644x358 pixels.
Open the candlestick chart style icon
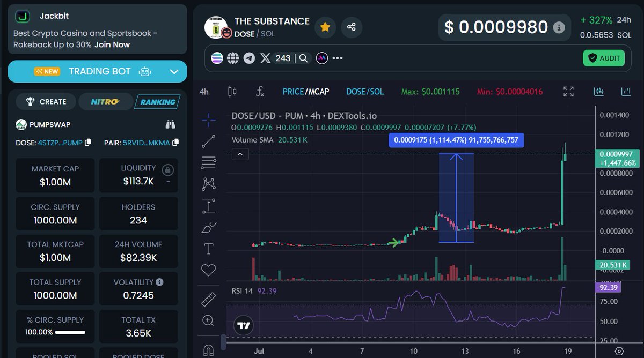[232, 92]
